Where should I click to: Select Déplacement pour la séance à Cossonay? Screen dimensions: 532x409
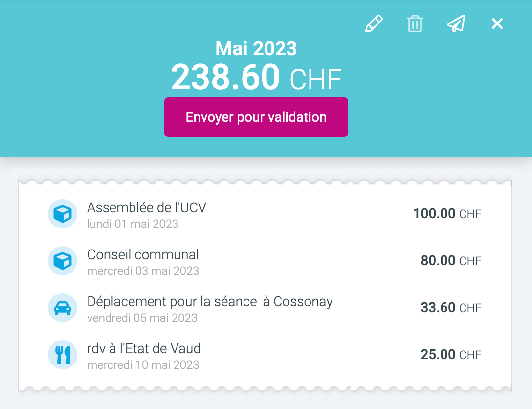pos(210,301)
